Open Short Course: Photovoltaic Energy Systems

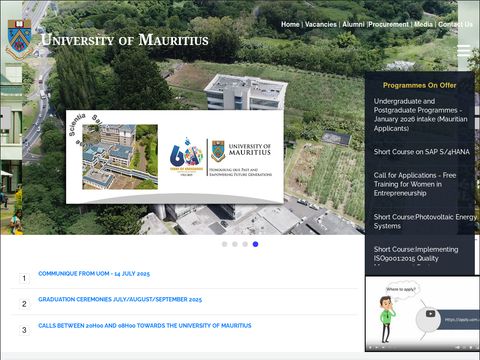tap(425, 221)
